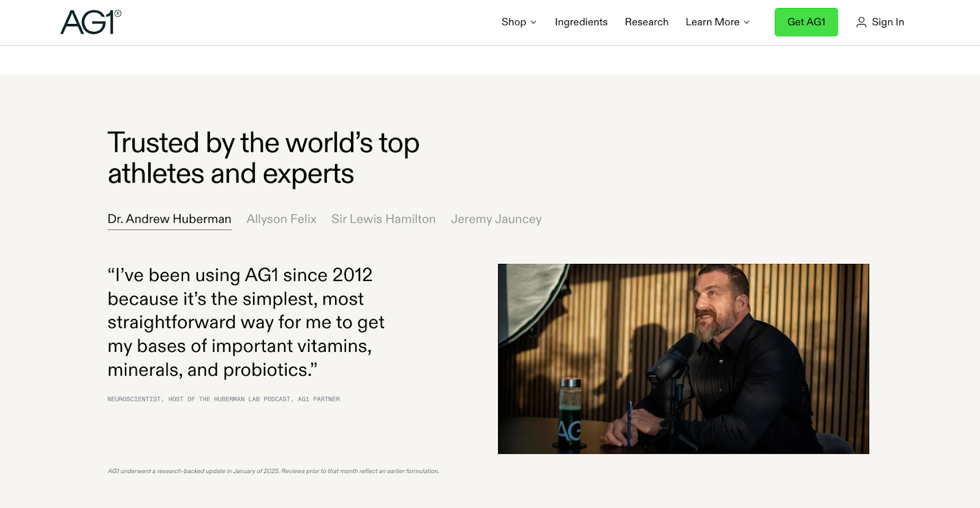Click the quote beginning 'I've been using AG1 since 2012'
This screenshot has height=508, width=980.
(246, 323)
